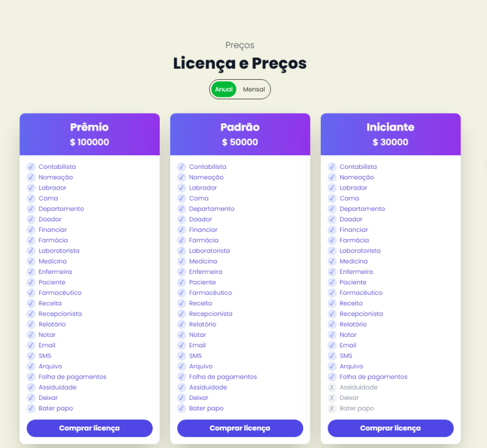Select the Padrão $50000 plan header

[x=240, y=134]
